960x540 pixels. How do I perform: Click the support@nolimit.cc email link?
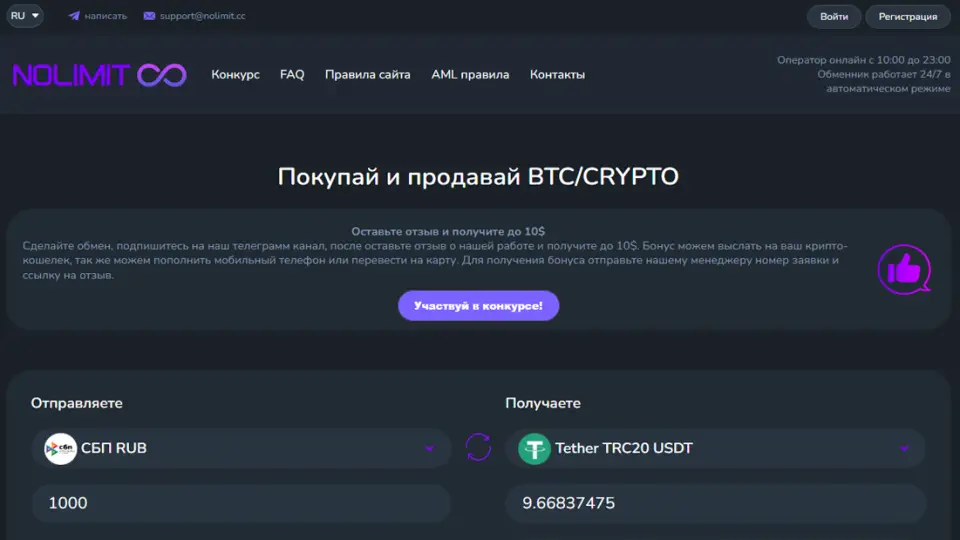point(203,16)
